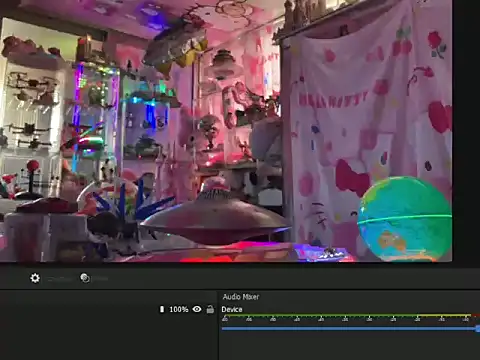Click the red section of the level meter

[476, 315]
